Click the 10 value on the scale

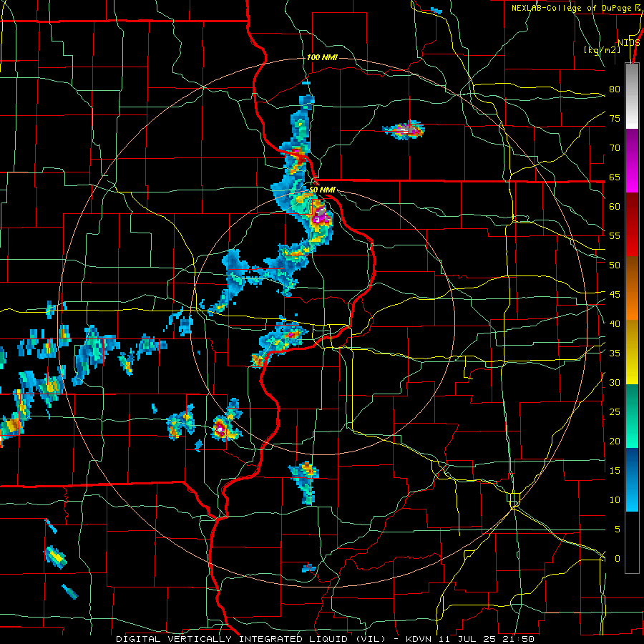(x=615, y=500)
